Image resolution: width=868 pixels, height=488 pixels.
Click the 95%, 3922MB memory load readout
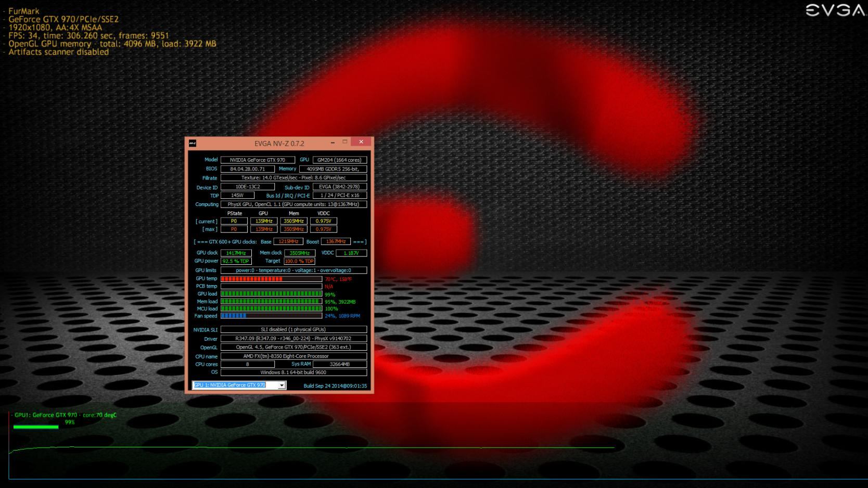[340, 302]
